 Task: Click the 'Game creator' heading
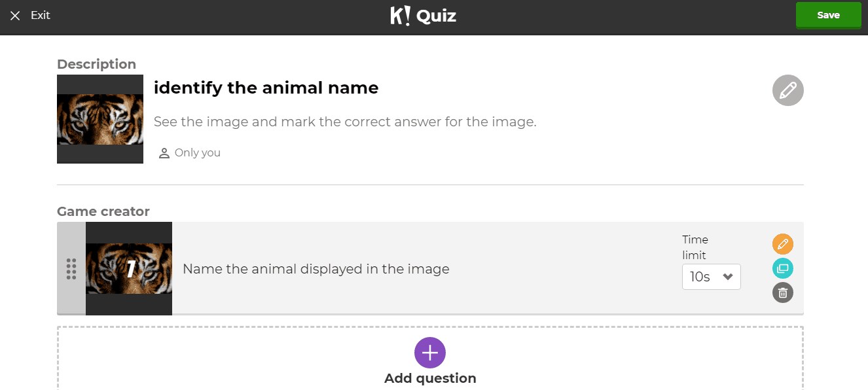point(103,211)
